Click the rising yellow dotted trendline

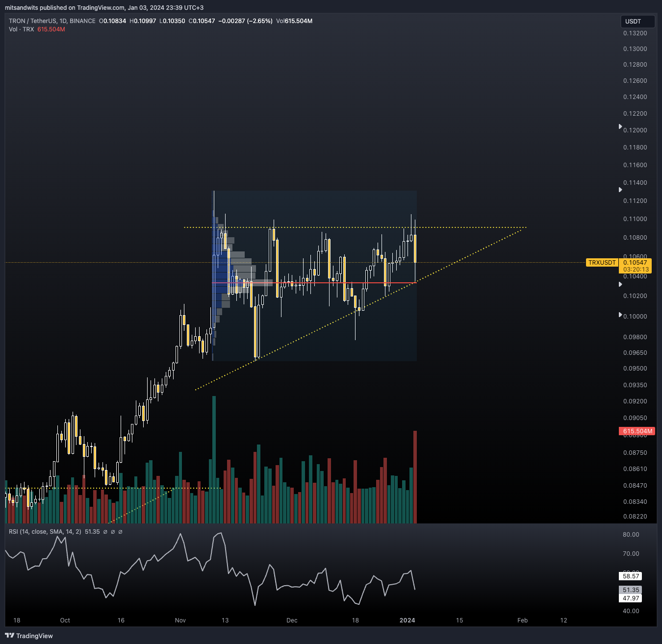358,309
